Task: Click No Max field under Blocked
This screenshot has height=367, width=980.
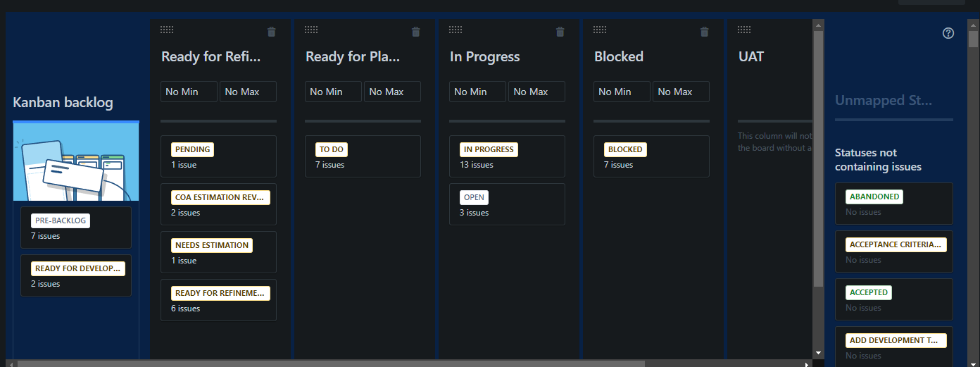Action: coord(681,92)
